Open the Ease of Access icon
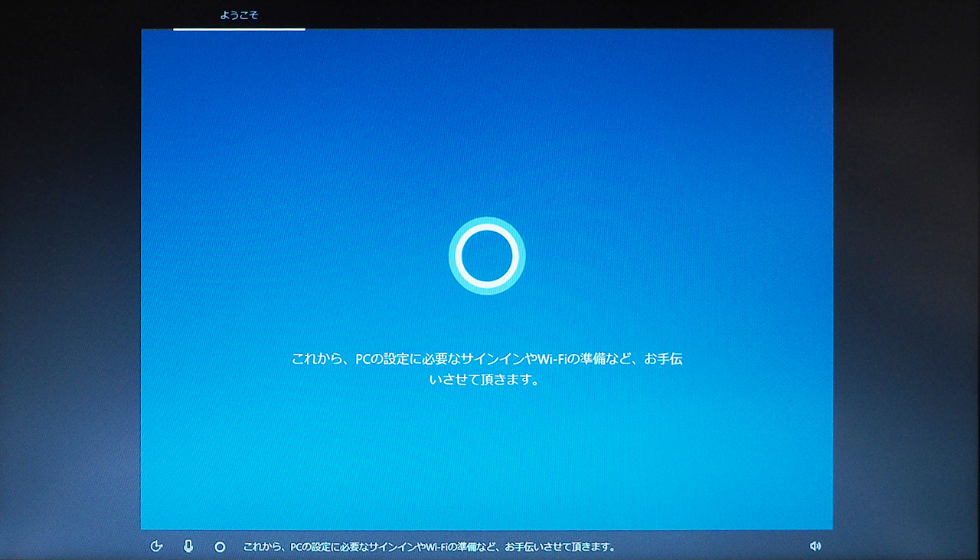 point(157,546)
